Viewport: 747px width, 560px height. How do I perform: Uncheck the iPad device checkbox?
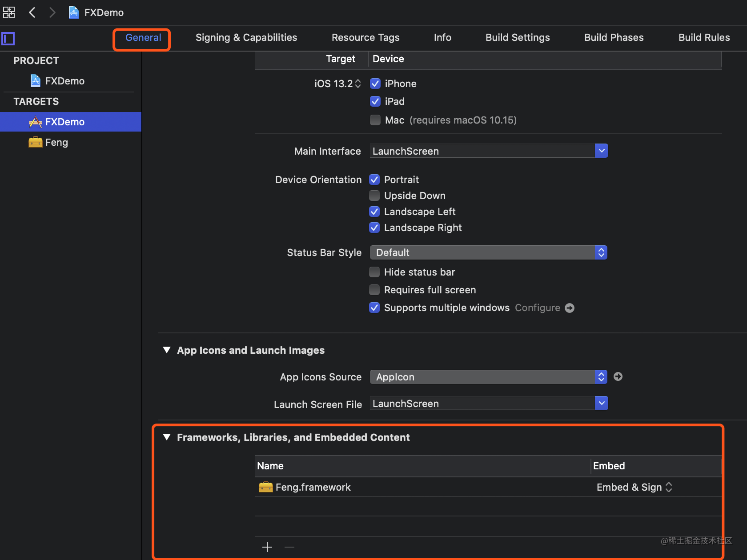[x=375, y=101]
